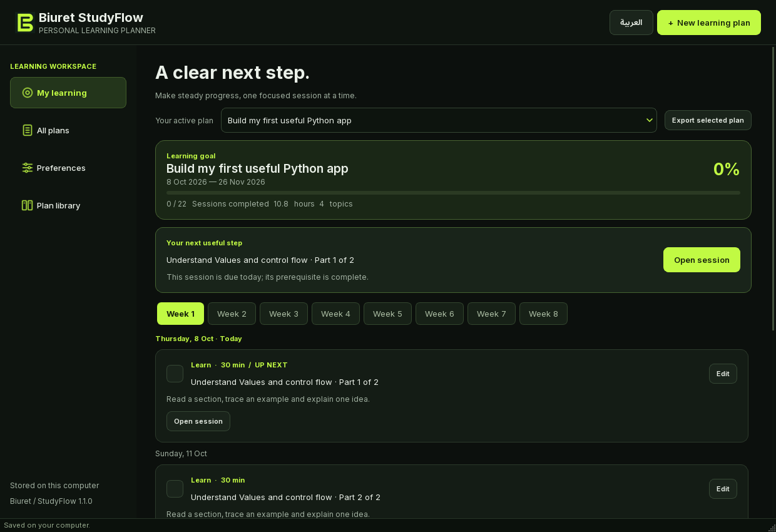
Task: Click the Biuret StudyFlow logo icon
Action: (x=24, y=23)
